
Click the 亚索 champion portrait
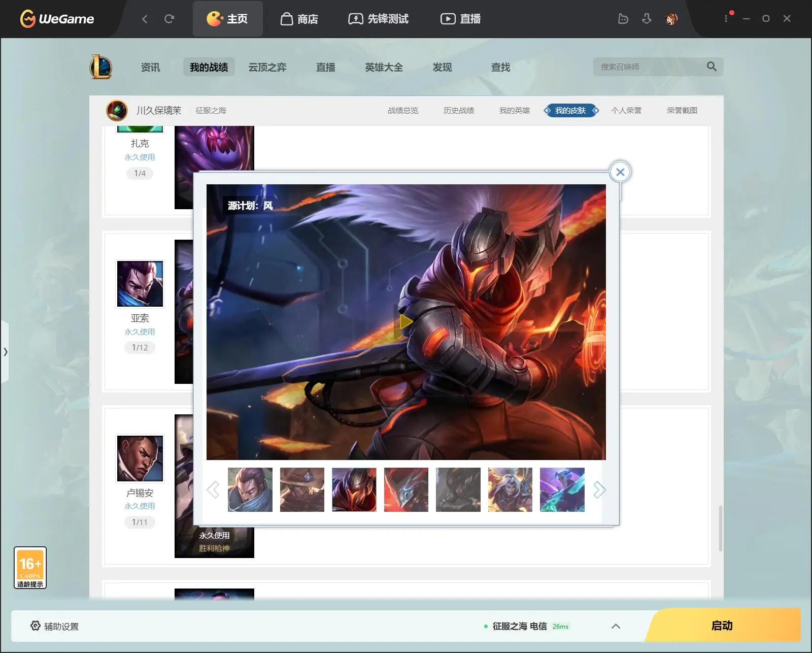point(140,284)
